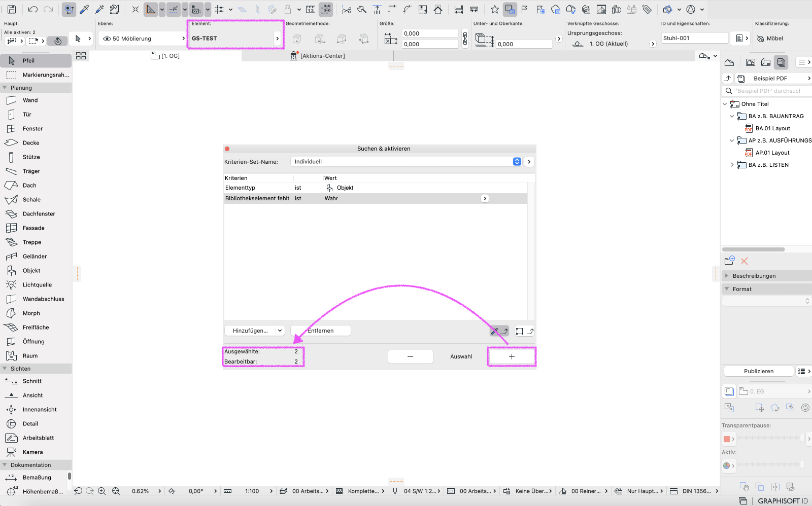This screenshot has width=812, height=506.
Task: Click the Stuhl-001 ID input field
Action: (x=694, y=38)
